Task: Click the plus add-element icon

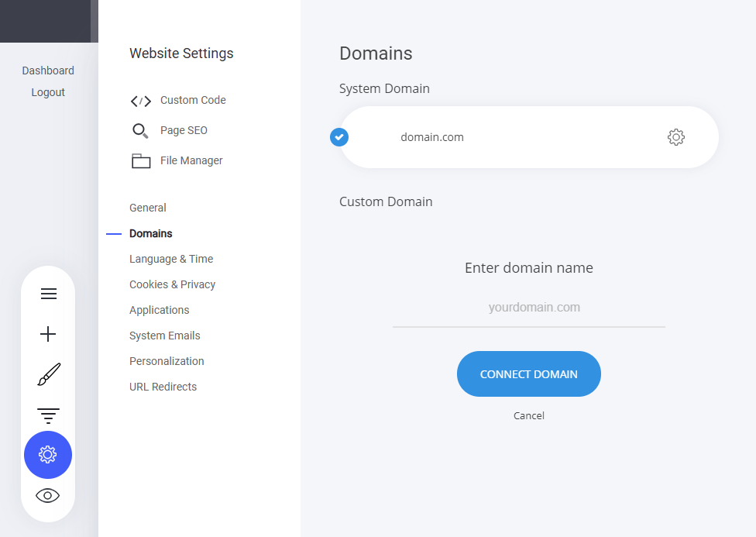Action: tap(48, 334)
